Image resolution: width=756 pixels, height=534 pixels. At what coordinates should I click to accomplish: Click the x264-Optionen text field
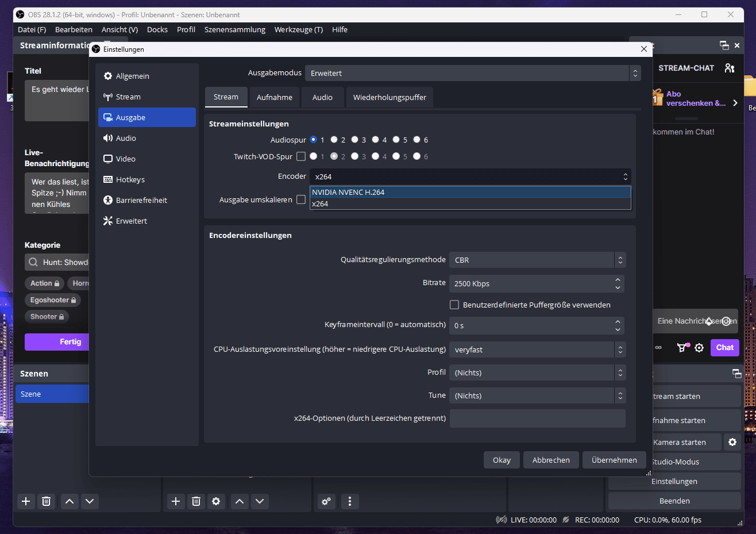click(x=537, y=418)
